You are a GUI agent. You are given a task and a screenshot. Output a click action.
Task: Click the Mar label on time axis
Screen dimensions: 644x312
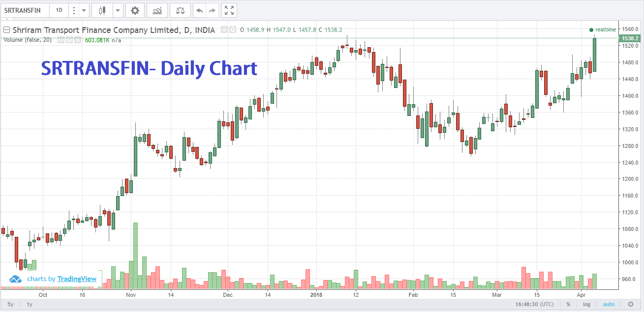[x=497, y=295]
